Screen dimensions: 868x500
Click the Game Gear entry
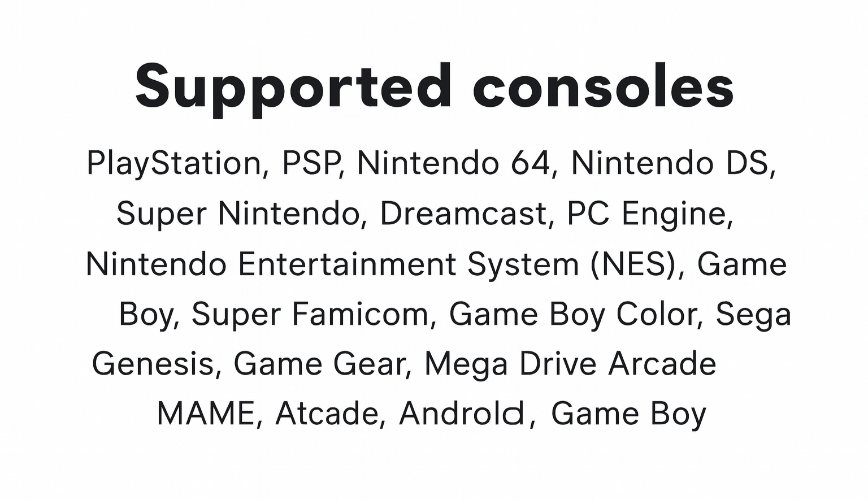tap(319, 364)
